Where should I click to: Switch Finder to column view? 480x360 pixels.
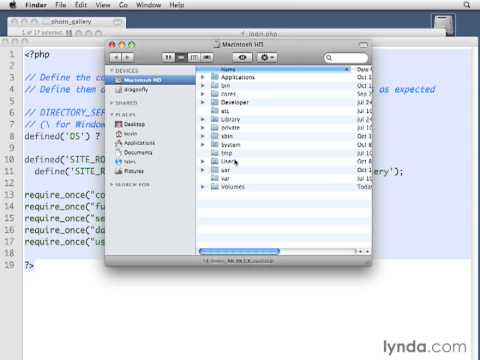[194, 58]
